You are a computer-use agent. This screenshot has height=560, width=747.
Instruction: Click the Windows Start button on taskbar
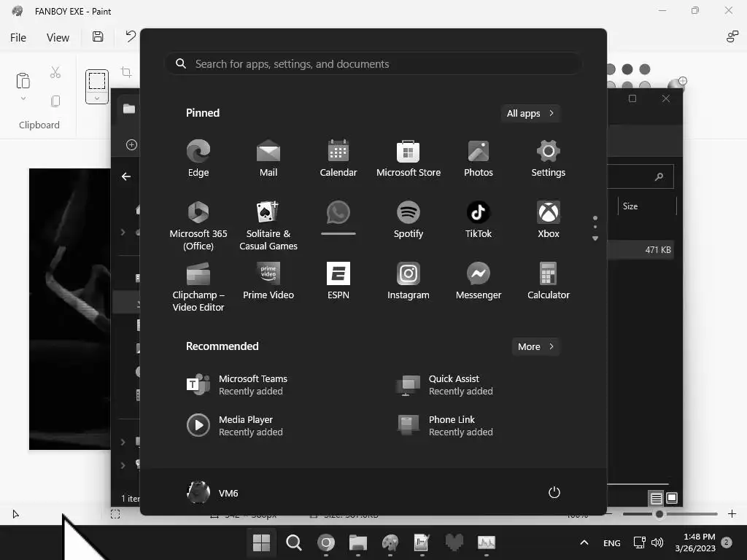[262, 542]
